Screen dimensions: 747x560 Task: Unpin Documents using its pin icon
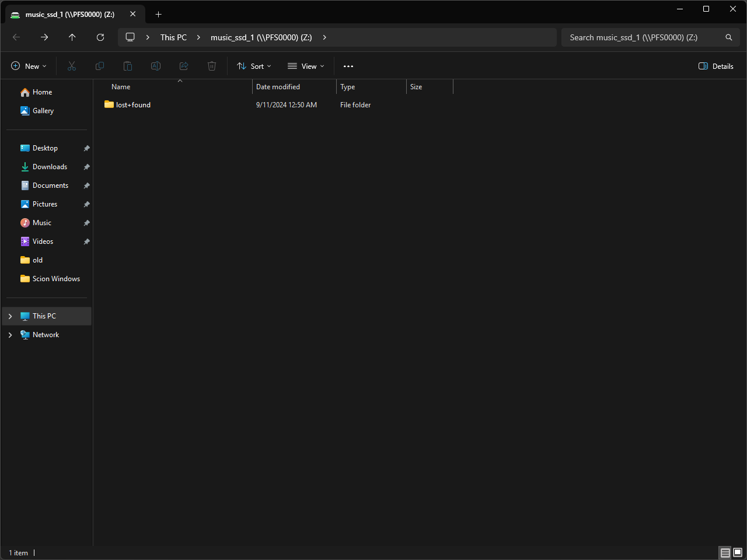[86, 185]
